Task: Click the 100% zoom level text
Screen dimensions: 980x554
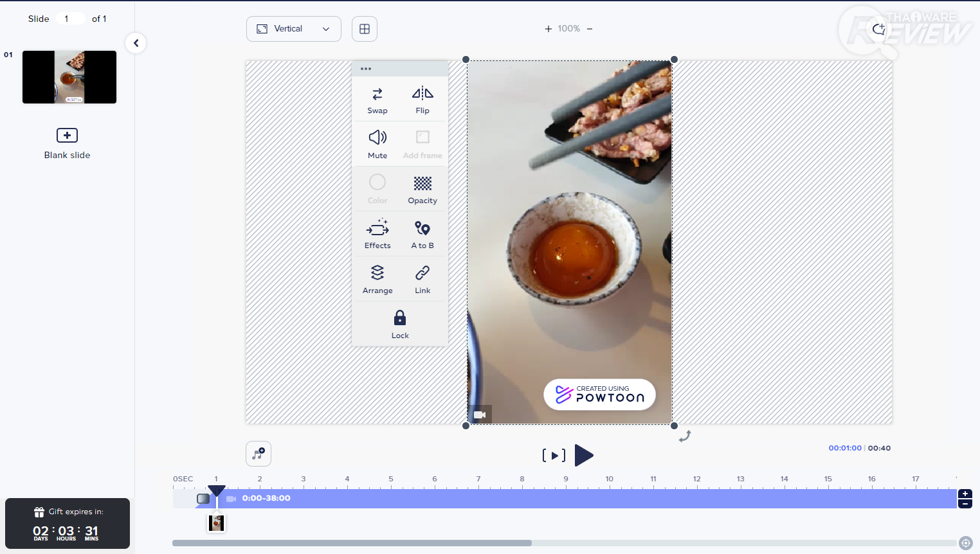Action: [568, 29]
